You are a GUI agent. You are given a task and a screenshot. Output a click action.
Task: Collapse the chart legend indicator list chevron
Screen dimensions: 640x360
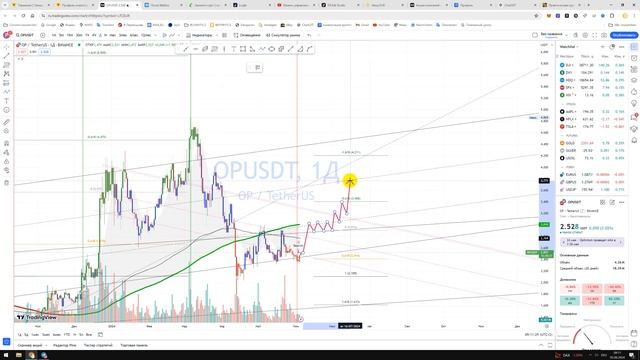tap(20, 59)
